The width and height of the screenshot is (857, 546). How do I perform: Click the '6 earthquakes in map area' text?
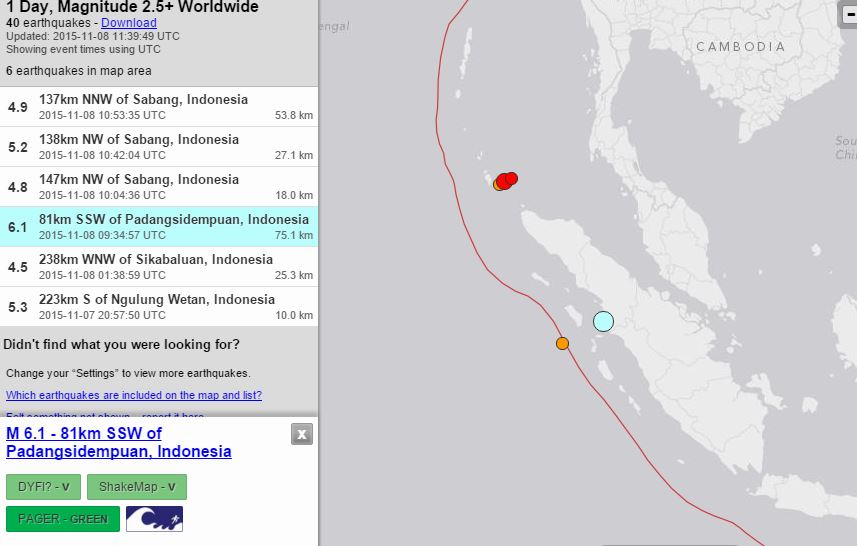79,71
